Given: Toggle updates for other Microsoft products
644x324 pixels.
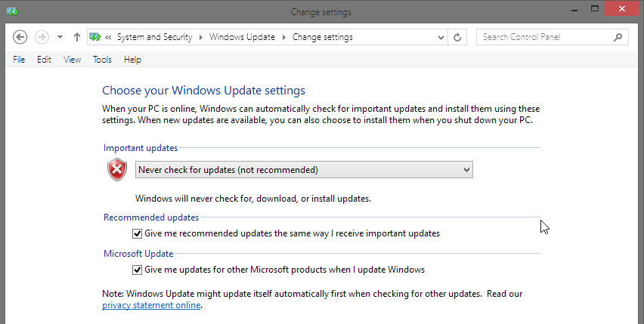Looking at the screenshot, I should point(138,270).
